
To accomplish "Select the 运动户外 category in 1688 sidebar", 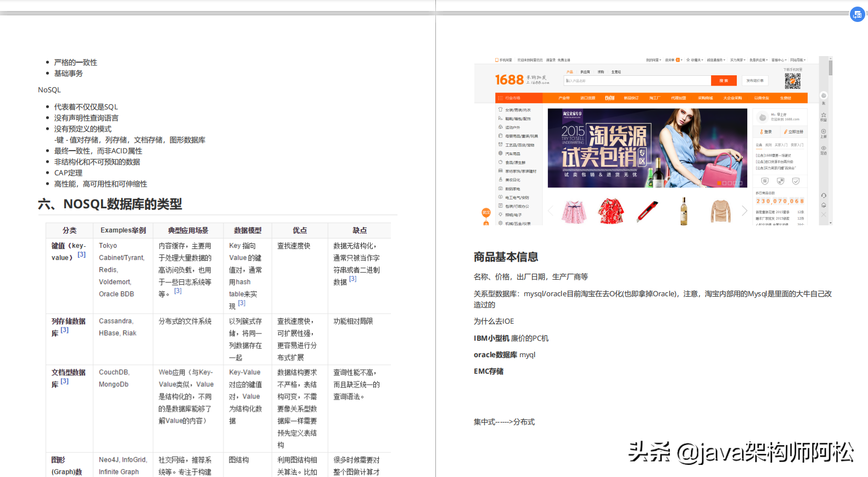I will pyautogui.click(x=512, y=127).
